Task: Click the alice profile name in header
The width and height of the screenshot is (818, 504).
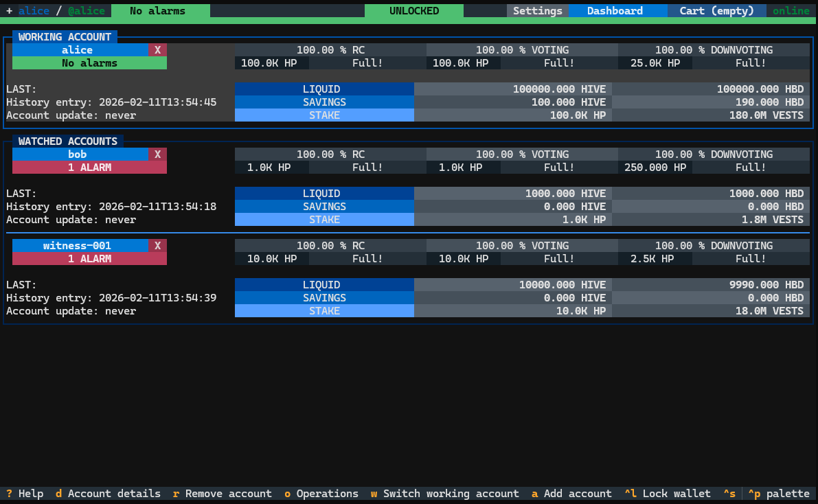Action: [34, 10]
